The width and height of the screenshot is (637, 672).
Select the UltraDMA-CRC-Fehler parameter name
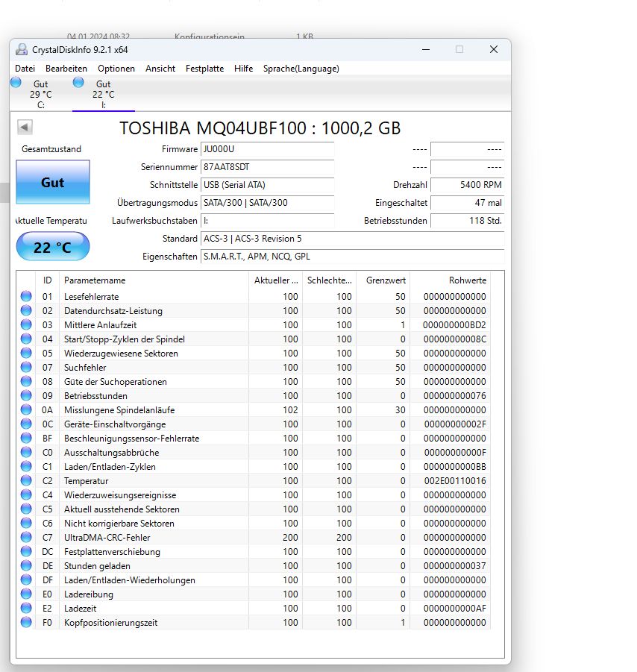click(x=107, y=538)
